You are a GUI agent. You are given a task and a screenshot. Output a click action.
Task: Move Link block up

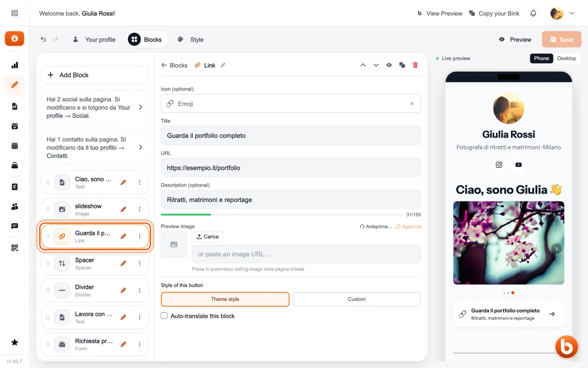click(363, 65)
